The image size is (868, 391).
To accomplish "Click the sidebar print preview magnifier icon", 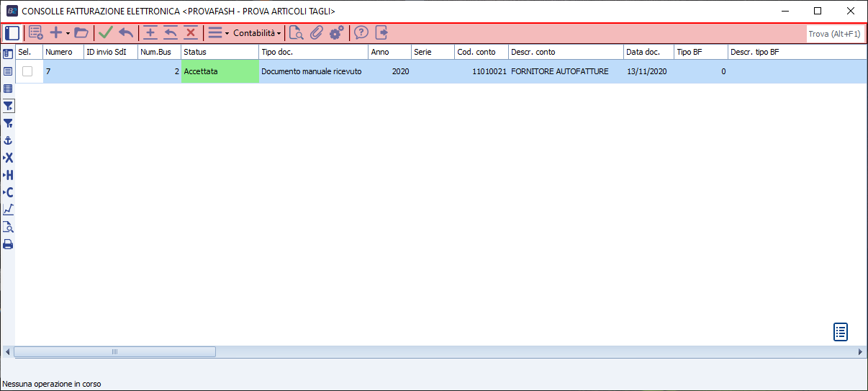I will coord(8,227).
